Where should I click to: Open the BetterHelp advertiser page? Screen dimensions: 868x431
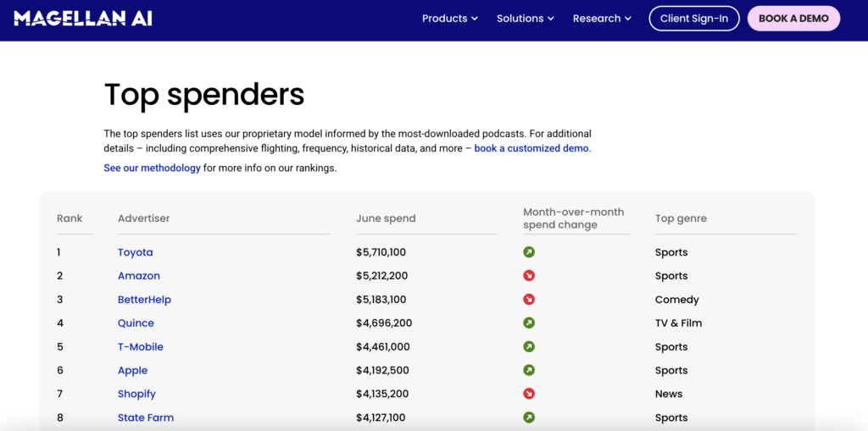[x=144, y=300]
